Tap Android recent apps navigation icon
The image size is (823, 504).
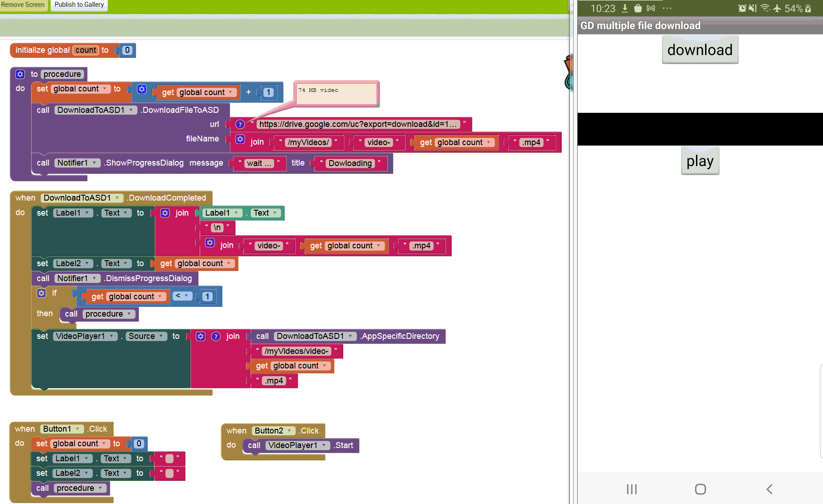click(631, 489)
